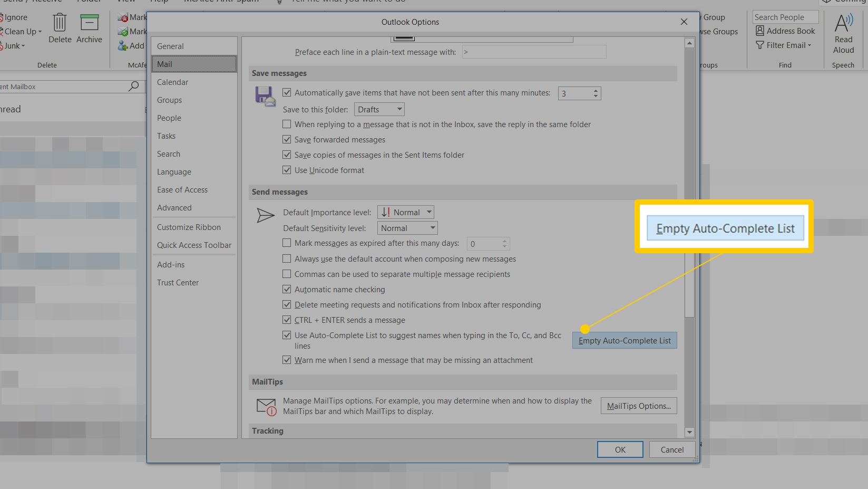Click the auto-save minutes number field

tap(575, 93)
